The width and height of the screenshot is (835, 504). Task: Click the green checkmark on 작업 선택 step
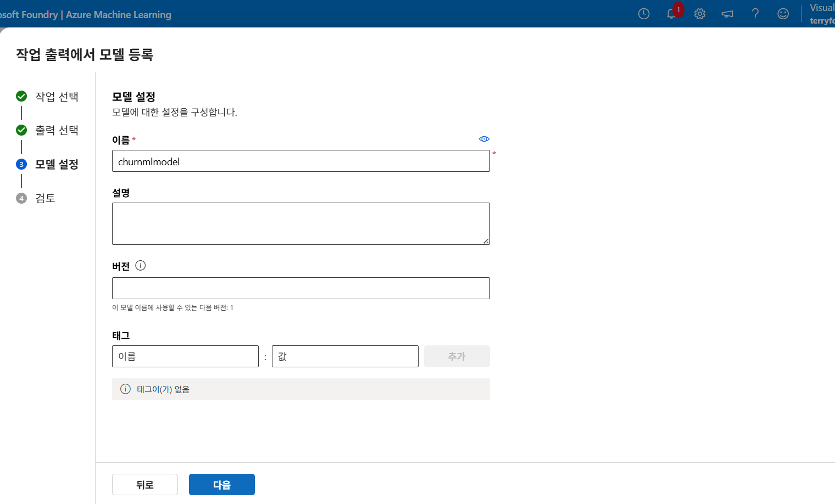[21, 96]
